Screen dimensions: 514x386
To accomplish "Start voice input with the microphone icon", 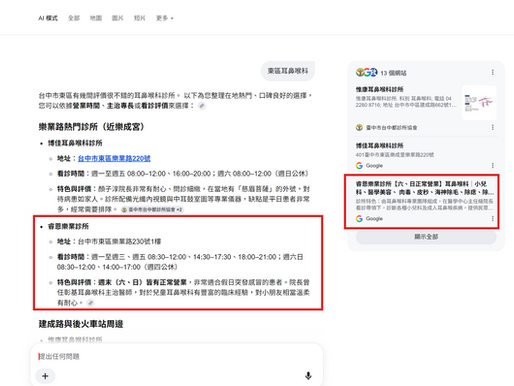I will pyautogui.click(x=308, y=376).
